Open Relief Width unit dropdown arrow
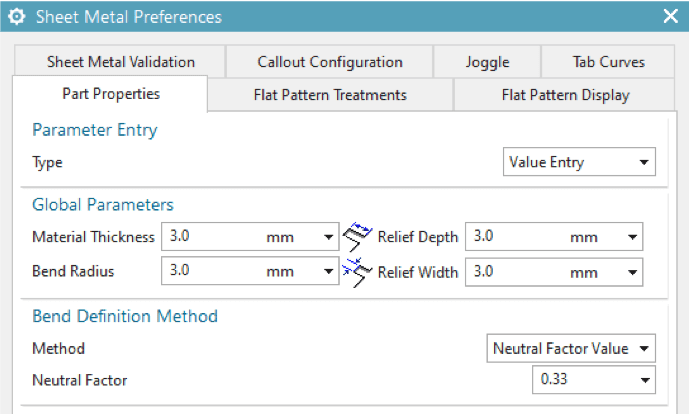This screenshot has width=689, height=414. coord(632,271)
